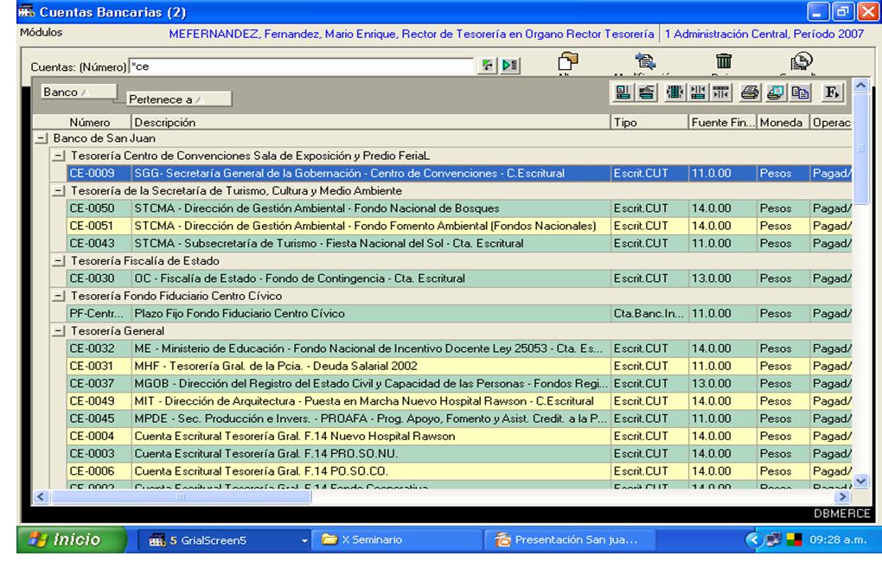Click the print preview icon with a screen

coord(775,93)
